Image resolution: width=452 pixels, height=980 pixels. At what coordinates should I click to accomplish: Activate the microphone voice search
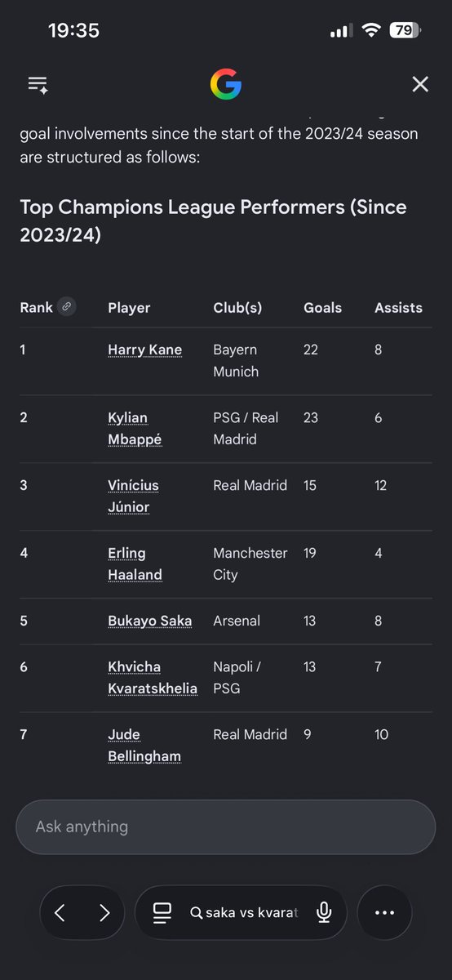click(324, 913)
